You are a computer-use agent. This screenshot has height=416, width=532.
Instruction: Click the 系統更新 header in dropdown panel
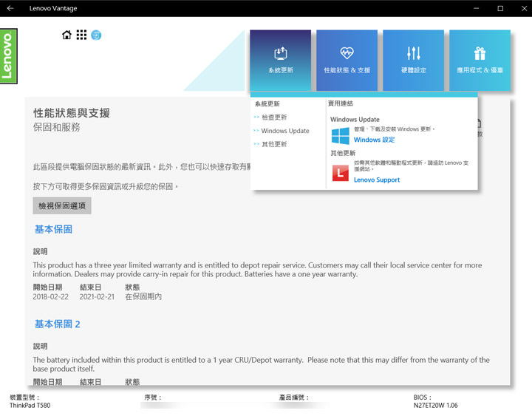[x=267, y=104]
